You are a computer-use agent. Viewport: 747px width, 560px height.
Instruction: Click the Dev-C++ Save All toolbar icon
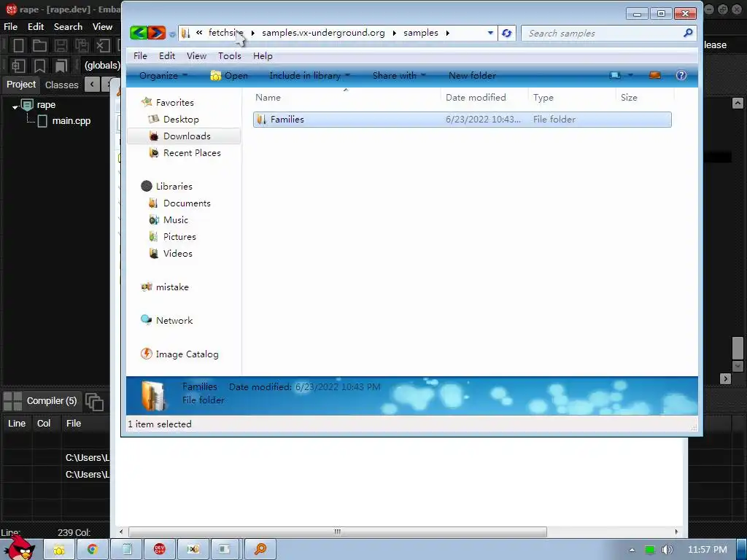pyautogui.click(x=82, y=46)
